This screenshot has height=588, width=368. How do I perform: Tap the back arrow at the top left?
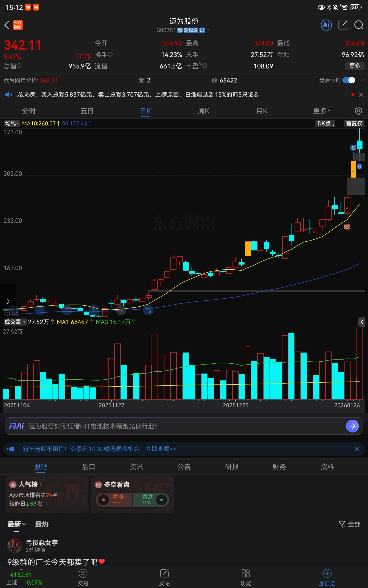click(x=7, y=25)
